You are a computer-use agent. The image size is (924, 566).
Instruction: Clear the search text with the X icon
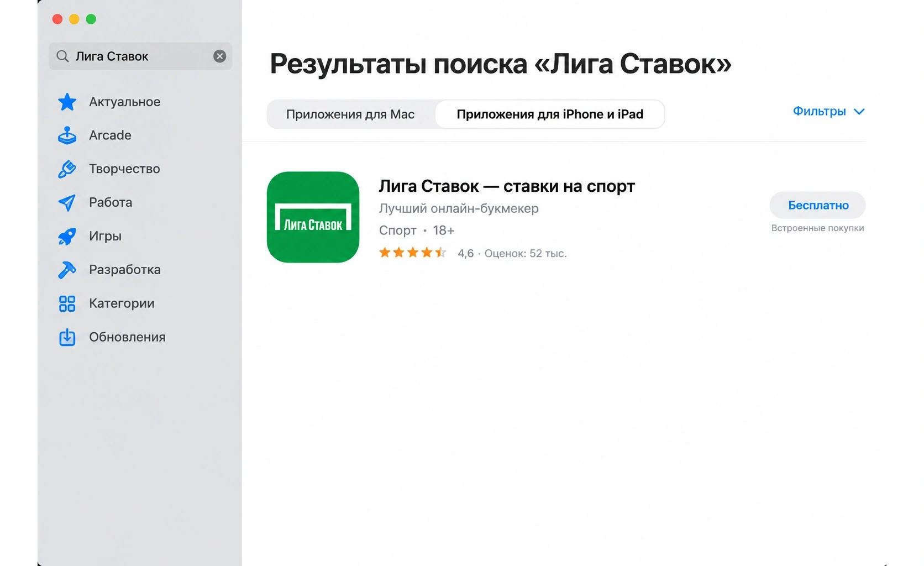(x=220, y=56)
